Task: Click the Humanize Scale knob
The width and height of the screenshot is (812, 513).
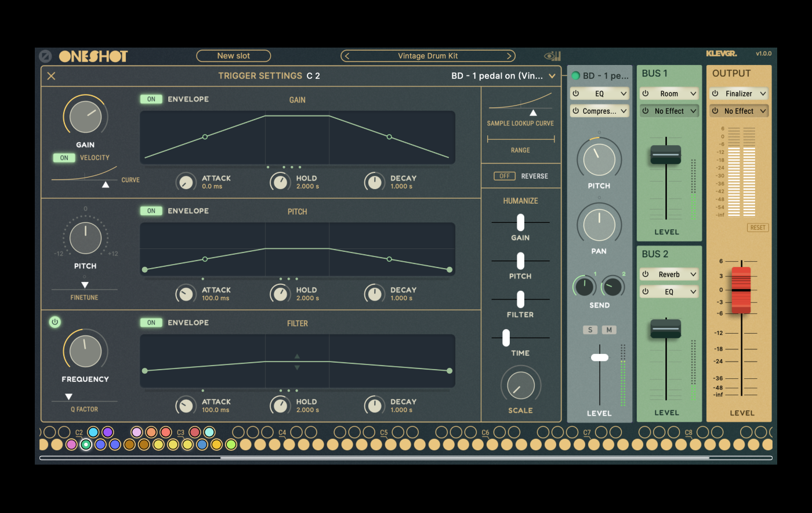Action: (x=520, y=385)
